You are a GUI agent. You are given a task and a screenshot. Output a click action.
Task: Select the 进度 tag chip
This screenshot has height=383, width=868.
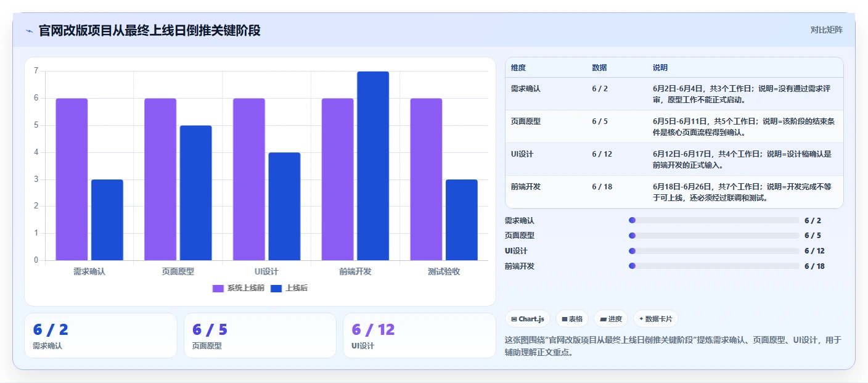point(611,319)
